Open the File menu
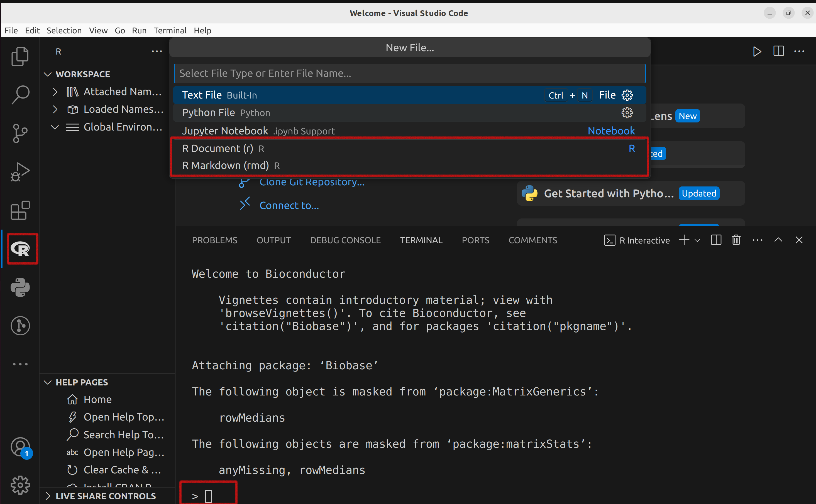 11,30
